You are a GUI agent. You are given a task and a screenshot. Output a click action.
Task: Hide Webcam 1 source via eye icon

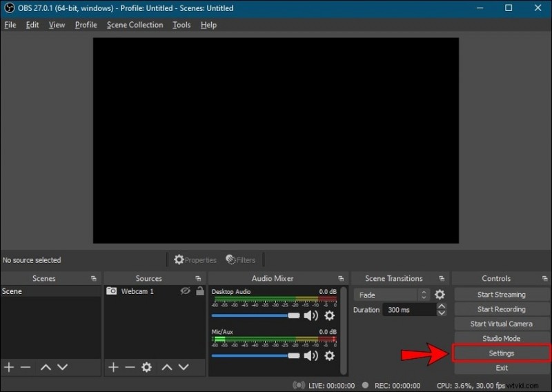coord(185,291)
